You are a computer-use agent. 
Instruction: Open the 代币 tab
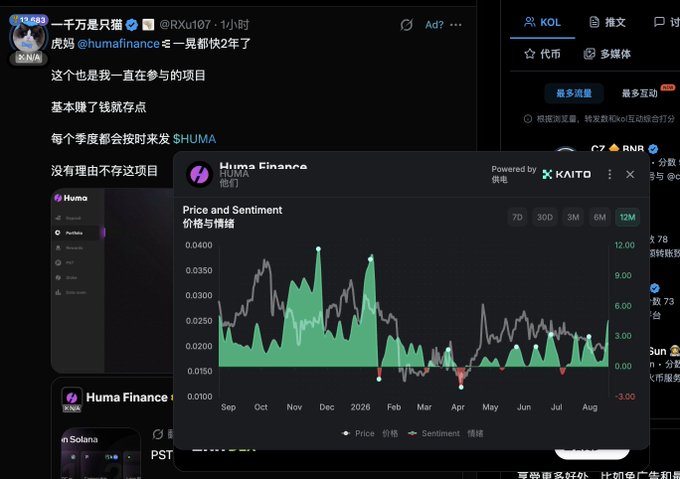543,54
